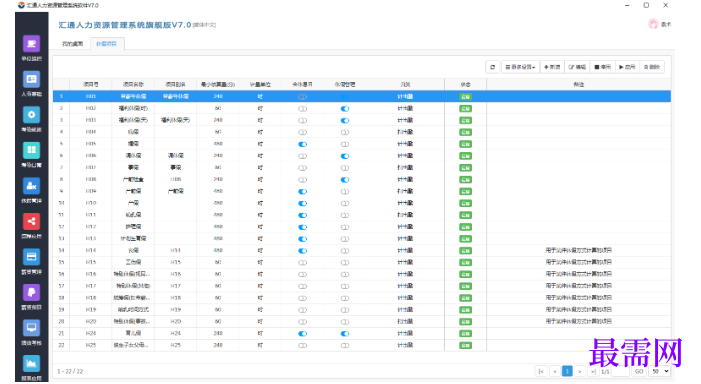The width and height of the screenshot is (701, 384).
Task: Open the purple P-letter sidebar module
Action: tap(31, 292)
